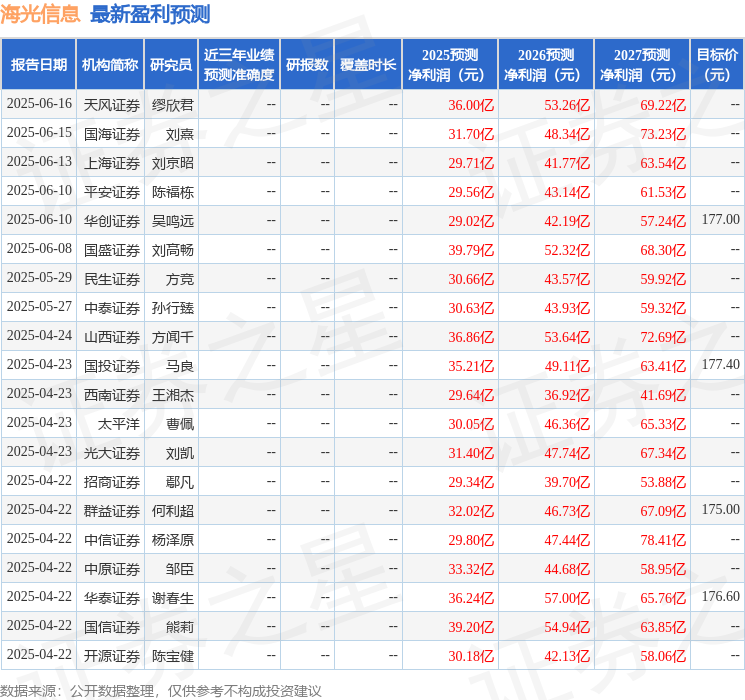The image size is (745, 700).
Task: Click target price 177.40
Action: (x=720, y=364)
